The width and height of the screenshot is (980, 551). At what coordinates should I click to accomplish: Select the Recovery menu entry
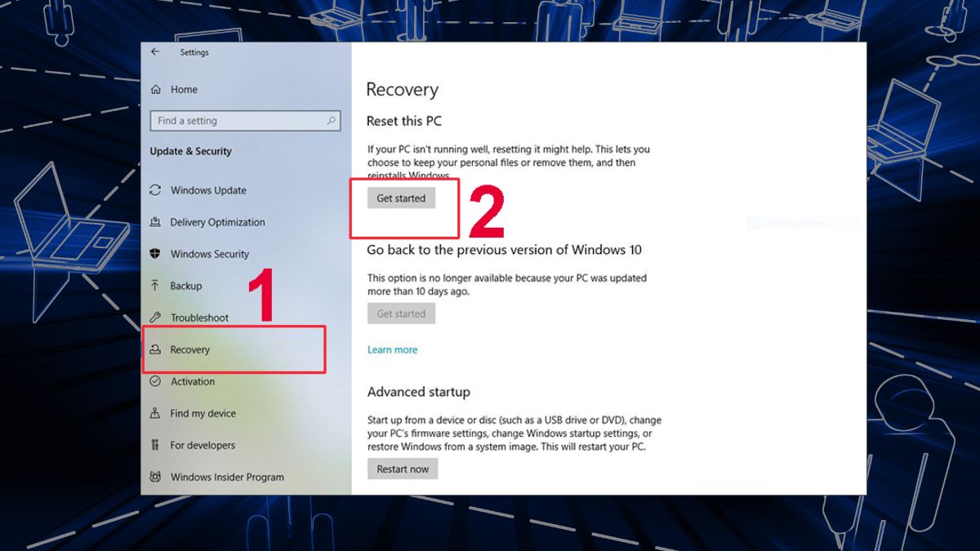(x=190, y=349)
